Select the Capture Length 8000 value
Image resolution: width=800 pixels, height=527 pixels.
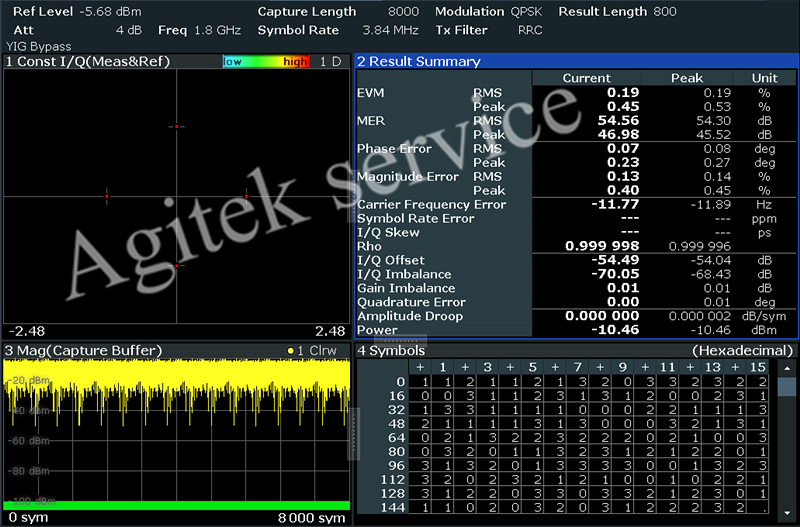pos(403,12)
